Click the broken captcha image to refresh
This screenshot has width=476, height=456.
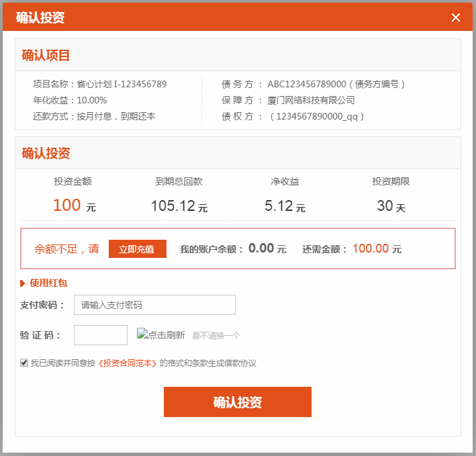pyautogui.click(x=161, y=334)
